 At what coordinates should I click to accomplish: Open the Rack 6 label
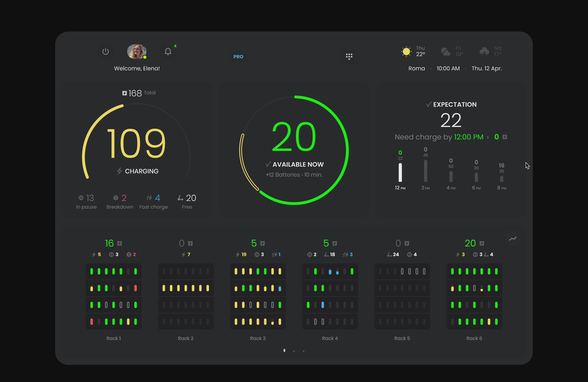pyautogui.click(x=474, y=338)
